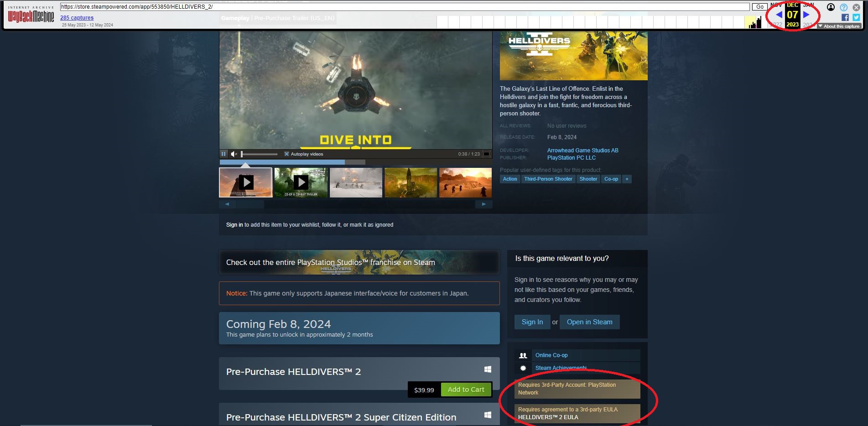This screenshot has width=868, height=426.
Task: Adjust the video volume slider
Action: [x=259, y=154]
